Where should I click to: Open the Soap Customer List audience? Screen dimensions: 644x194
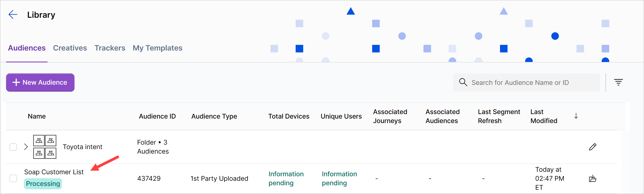click(x=54, y=172)
